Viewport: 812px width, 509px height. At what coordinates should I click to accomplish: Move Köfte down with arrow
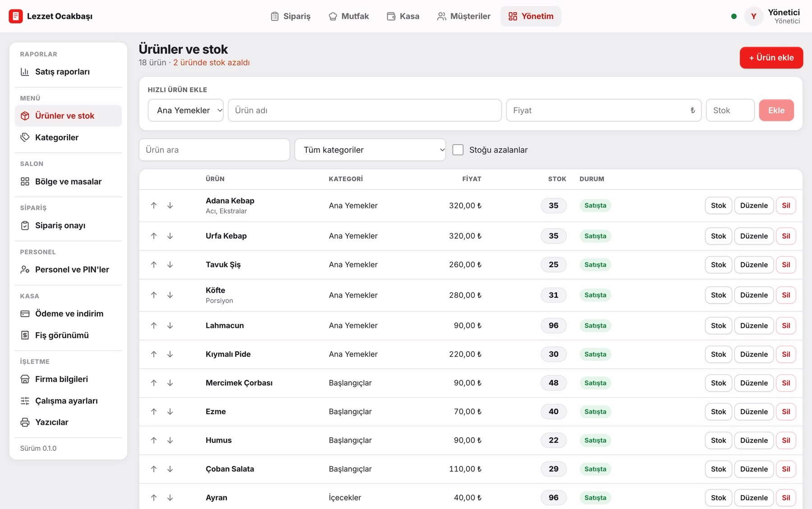tap(170, 295)
